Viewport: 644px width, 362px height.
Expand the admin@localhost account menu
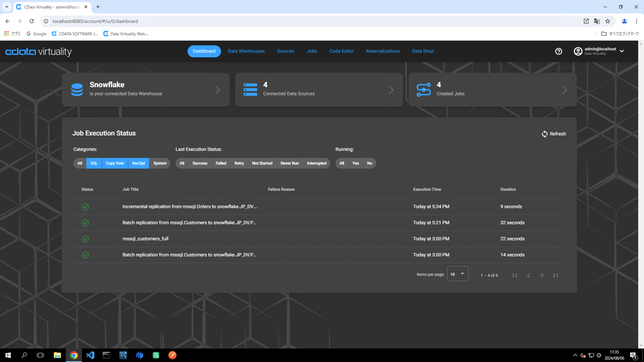tap(622, 51)
